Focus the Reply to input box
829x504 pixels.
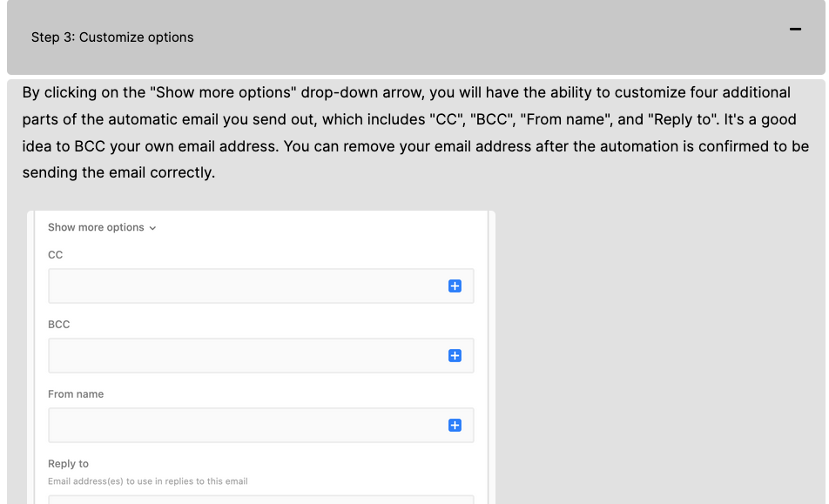coord(260,500)
